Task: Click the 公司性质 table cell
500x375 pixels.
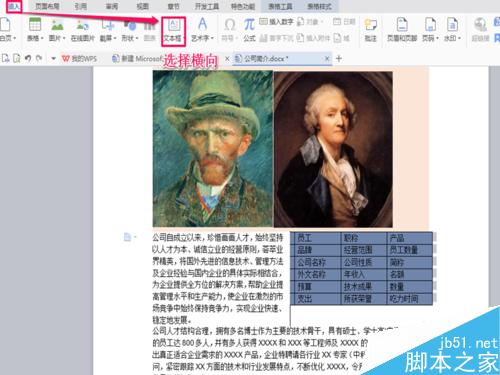Action: 364,262
